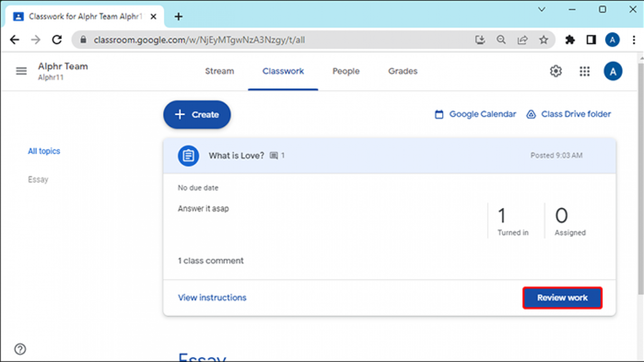The width and height of the screenshot is (644, 362).
Task: Click the browser extensions puzzle icon
Action: [x=570, y=39]
